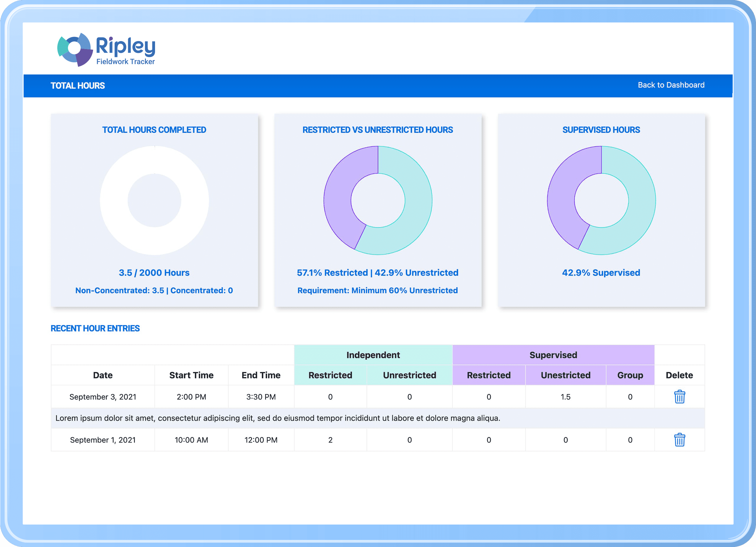This screenshot has width=756, height=547.
Task: Click Requirement: Minimum 60% Unrestricted text
Action: point(377,290)
